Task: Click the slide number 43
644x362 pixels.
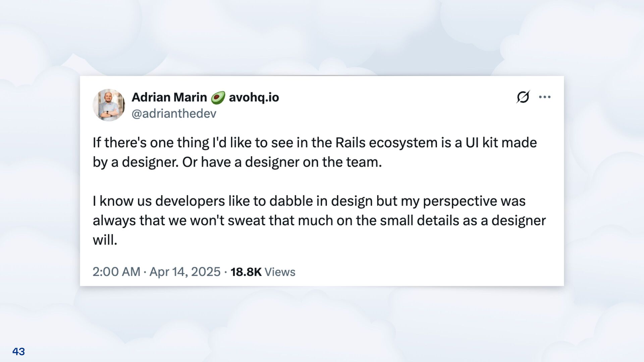Action: (x=18, y=352)
